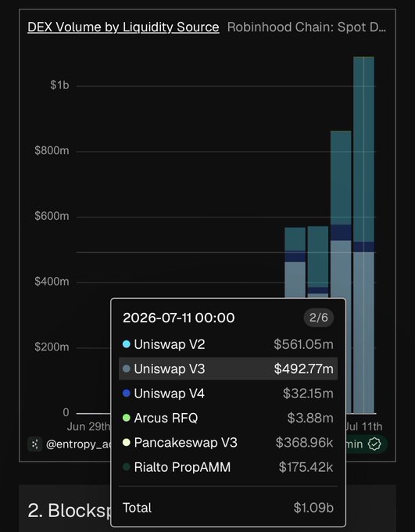Click the $175.42k value

pos(306,467)
